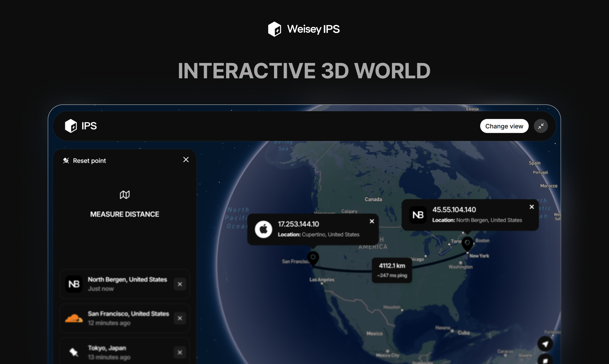Open the Change view options

pos(504,126)
